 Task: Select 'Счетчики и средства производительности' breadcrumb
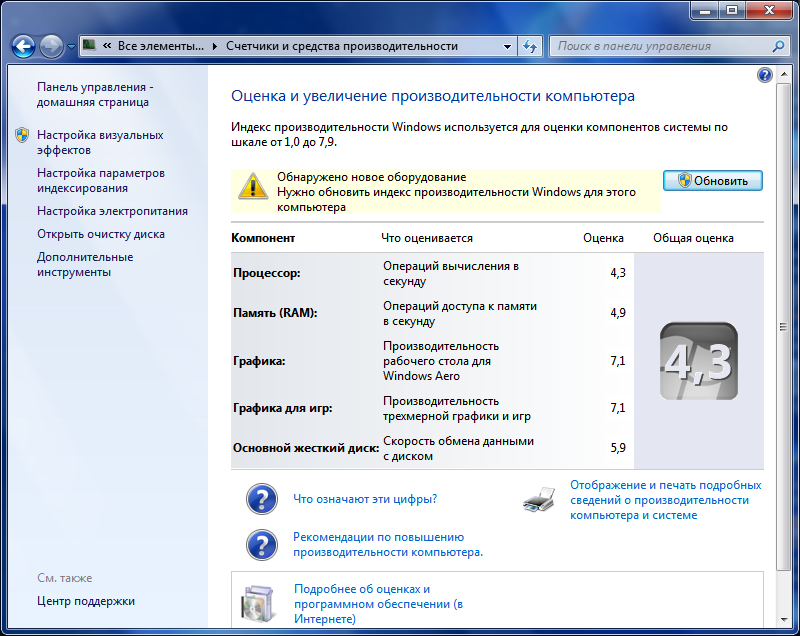(x=342, y=46)
